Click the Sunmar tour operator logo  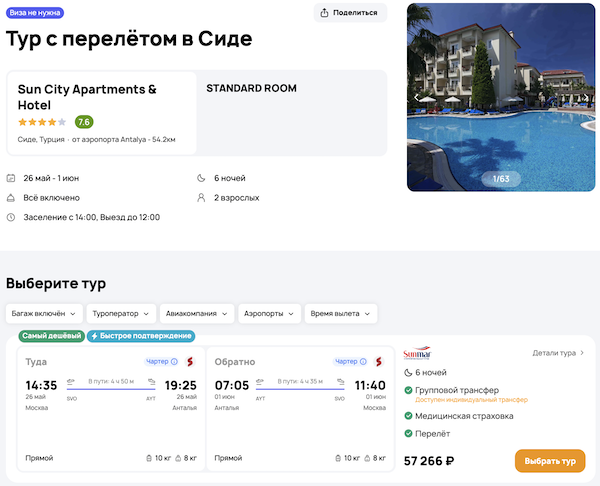pos(416,354)
